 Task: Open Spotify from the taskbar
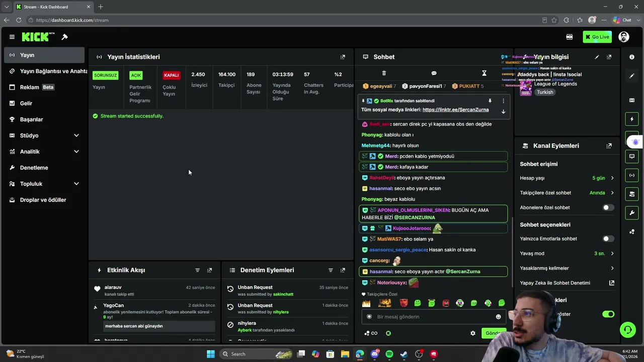(389, 354)
